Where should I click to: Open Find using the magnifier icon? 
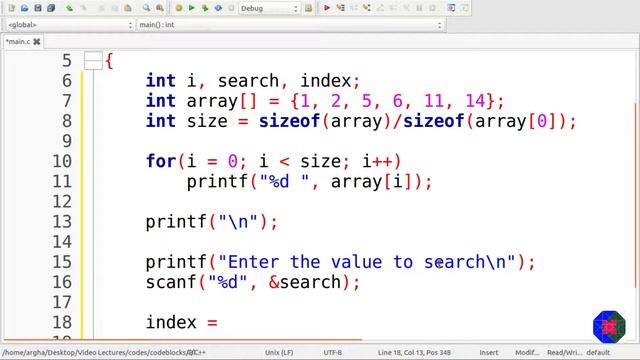coord(146,8)
